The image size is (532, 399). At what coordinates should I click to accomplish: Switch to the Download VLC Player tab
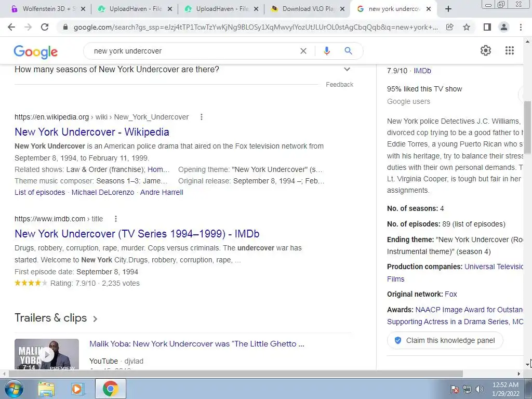tap(308, 9)
